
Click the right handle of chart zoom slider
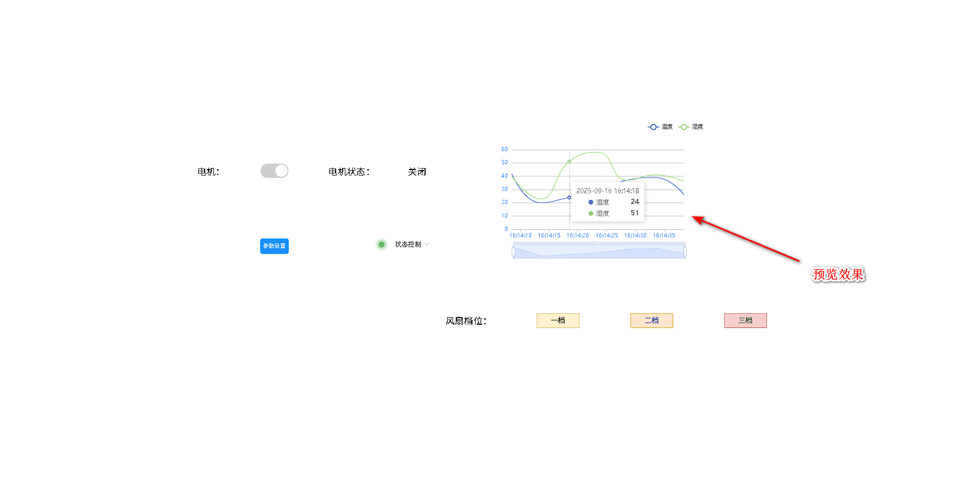[685, 251]
